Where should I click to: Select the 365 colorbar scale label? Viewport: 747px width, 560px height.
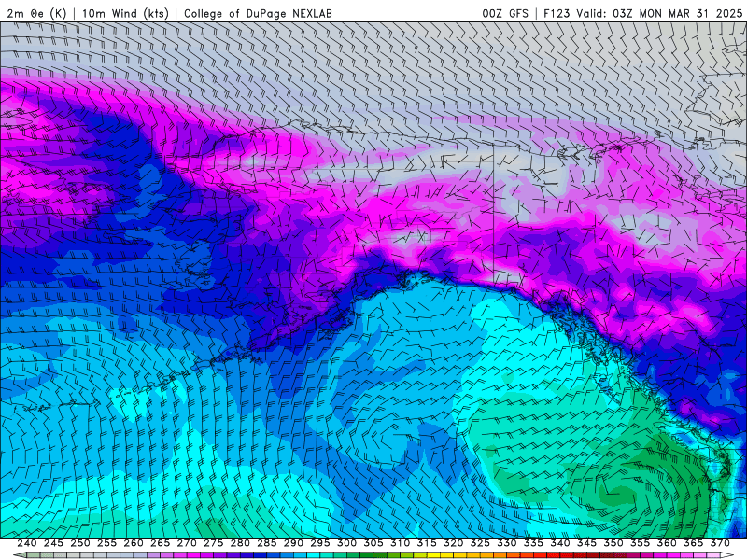(x=694, y=543)
